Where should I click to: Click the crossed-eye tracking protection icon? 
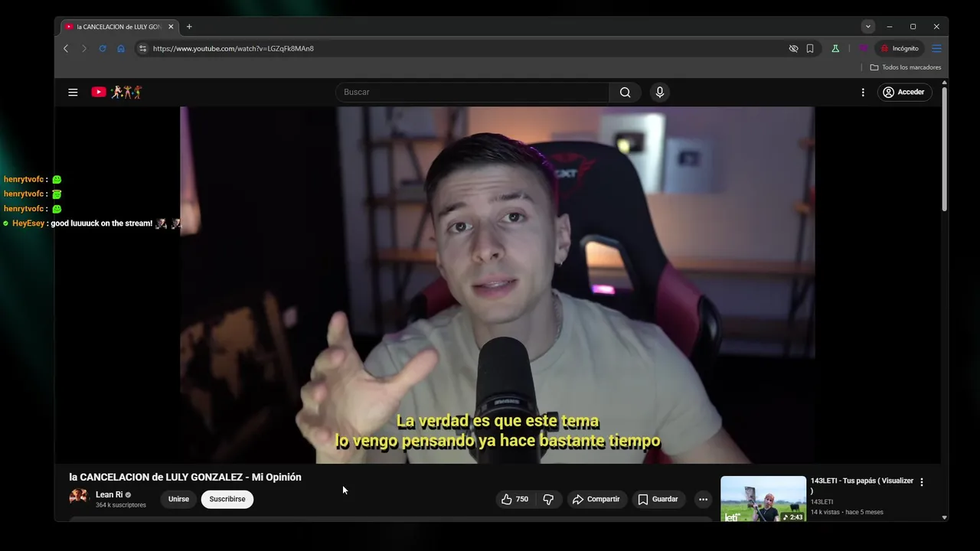(794, 48)
